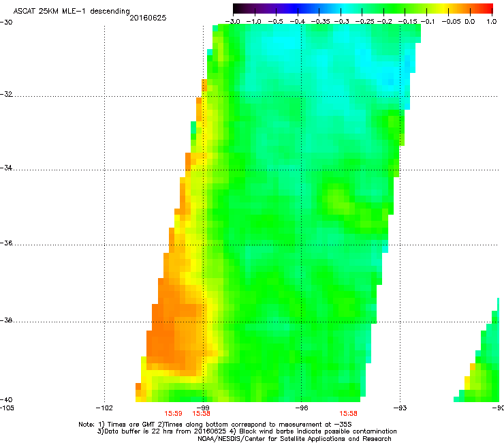Click longitude label '-102'
This screenshot has height=443, width=504.
pyautogui.click(x=104, y=408)
